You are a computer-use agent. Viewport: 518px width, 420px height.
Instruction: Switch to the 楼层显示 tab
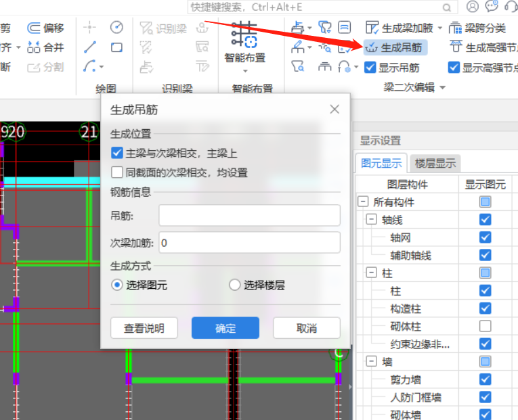pos(435,163)
